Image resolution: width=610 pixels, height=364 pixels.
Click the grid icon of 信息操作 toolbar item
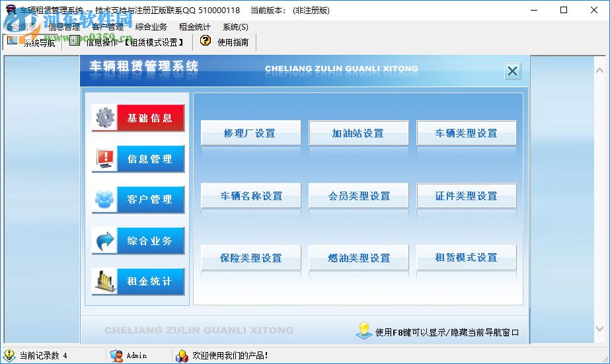click(75, 40)
